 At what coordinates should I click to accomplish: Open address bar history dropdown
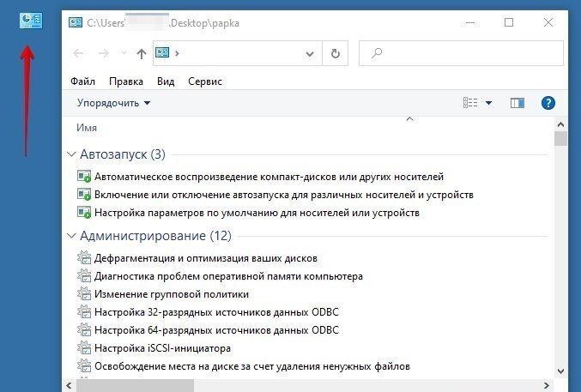click(x=310, y=54)
